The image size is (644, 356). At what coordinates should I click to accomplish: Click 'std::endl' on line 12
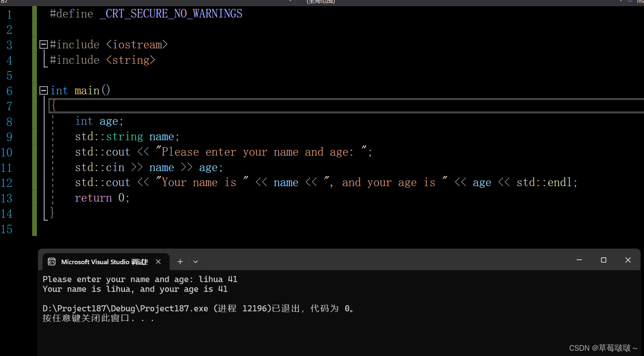pyautogui.click(x=544, y=182)
